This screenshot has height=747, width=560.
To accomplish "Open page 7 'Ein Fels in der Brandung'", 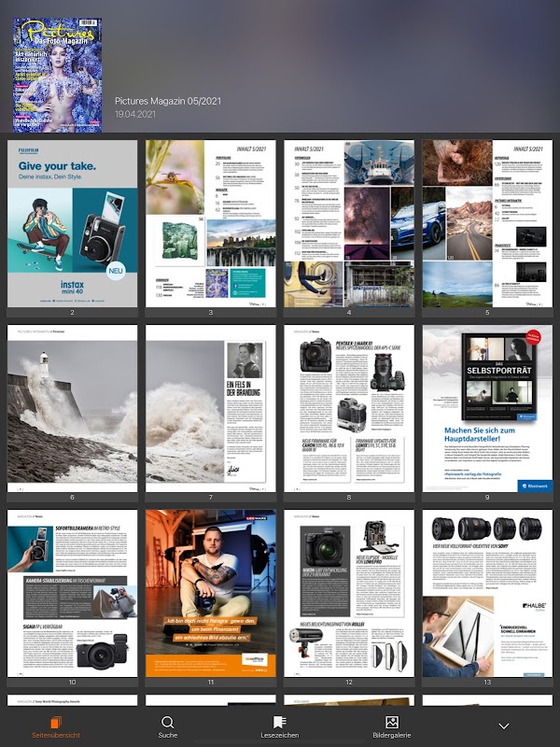I will click(211, 408).
